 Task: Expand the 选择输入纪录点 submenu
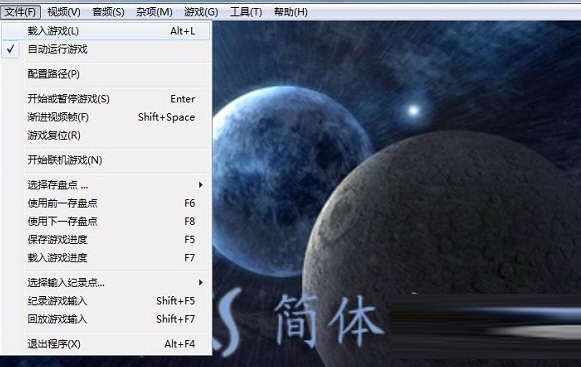tap(106, 282)
